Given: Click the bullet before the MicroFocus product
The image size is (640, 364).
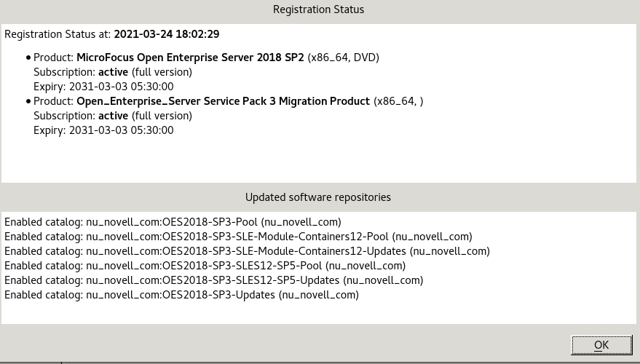Looking at the screenshot, I should (28, 58).
